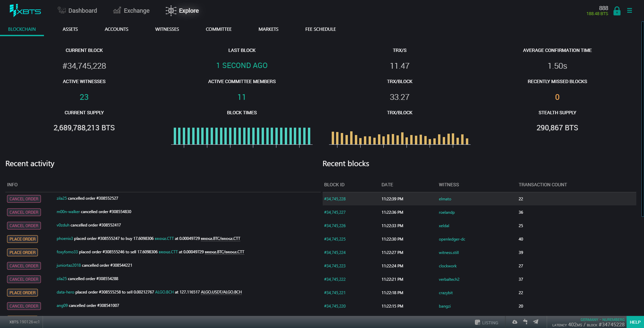Click the faucet icon in footer
Image resolution: width=644 pixels, height=328 pixels.
click(x=525, y=322)
